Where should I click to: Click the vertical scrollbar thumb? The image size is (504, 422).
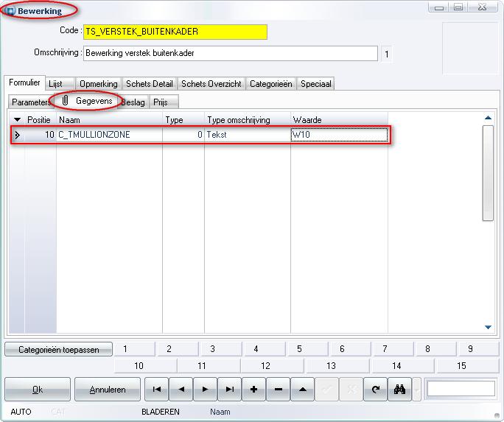488,173
